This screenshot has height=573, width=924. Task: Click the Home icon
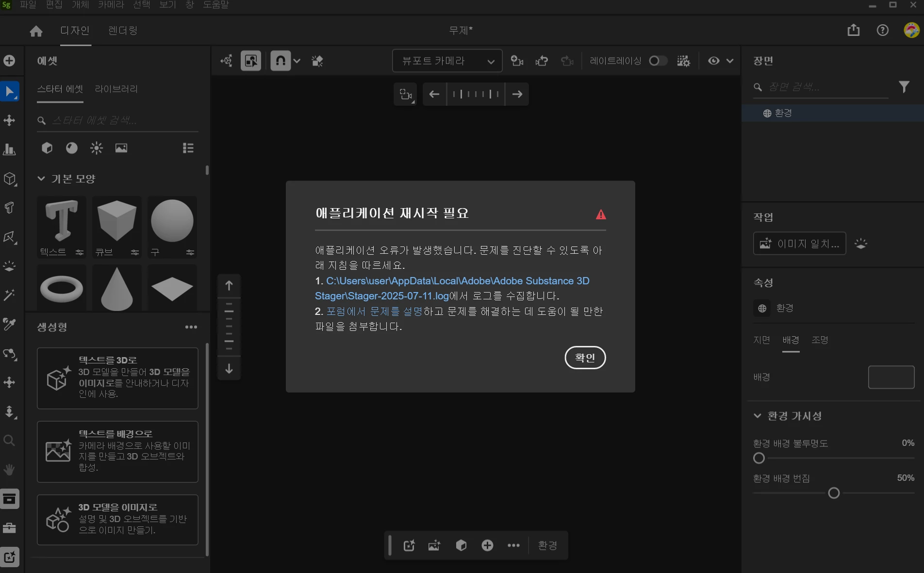(36, 31)
